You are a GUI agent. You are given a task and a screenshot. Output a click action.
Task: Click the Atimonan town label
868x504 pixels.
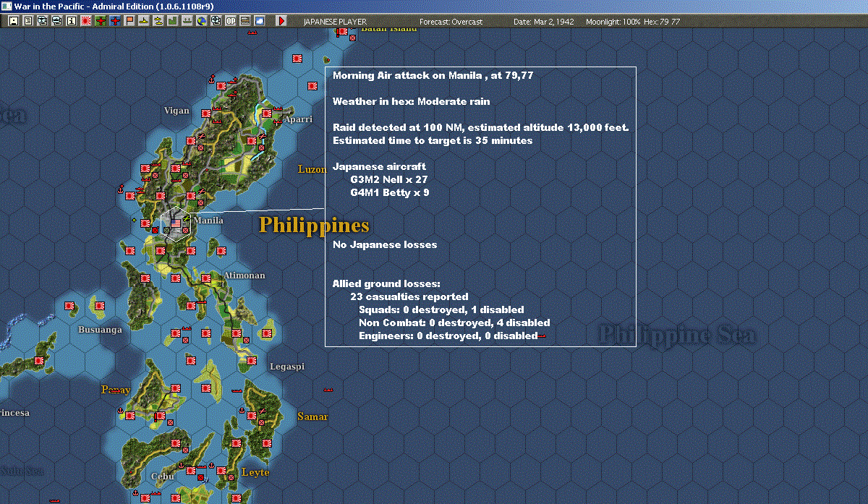tap(244, 276)
